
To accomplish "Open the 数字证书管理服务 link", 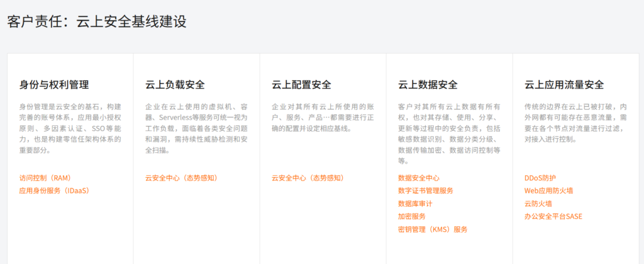I will 426,190.
